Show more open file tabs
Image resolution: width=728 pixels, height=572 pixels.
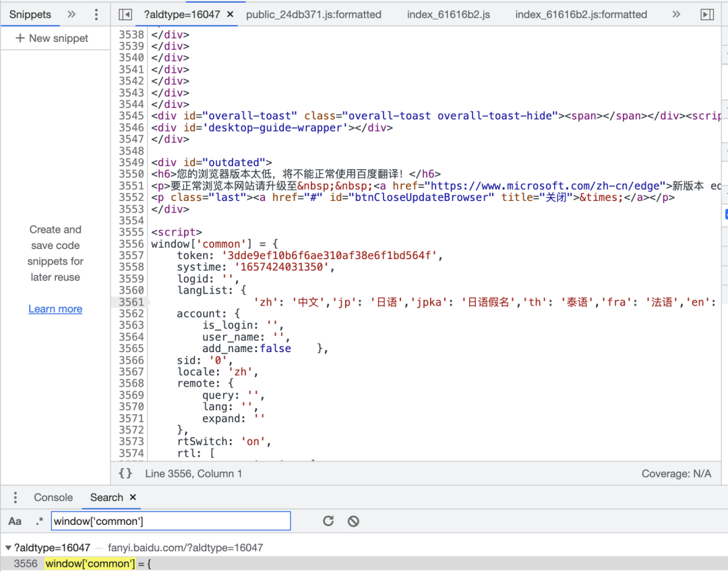[x=676, y=14]
